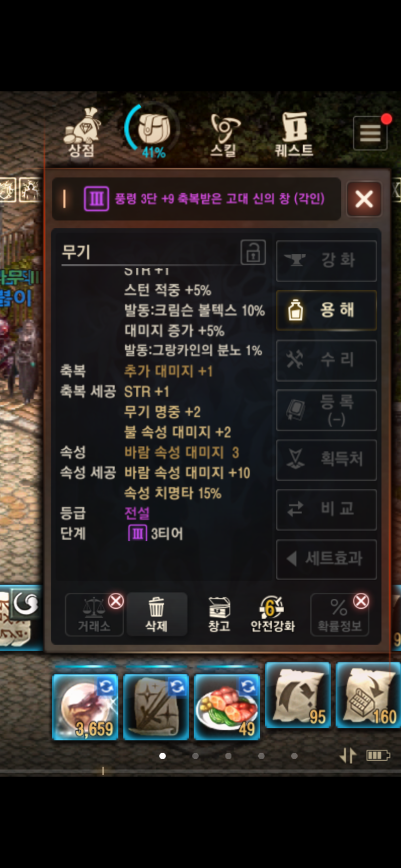Viewport: 401px width, 868px height.
Task: Move item to 창고 storage chest
Action: click(219, 614)
